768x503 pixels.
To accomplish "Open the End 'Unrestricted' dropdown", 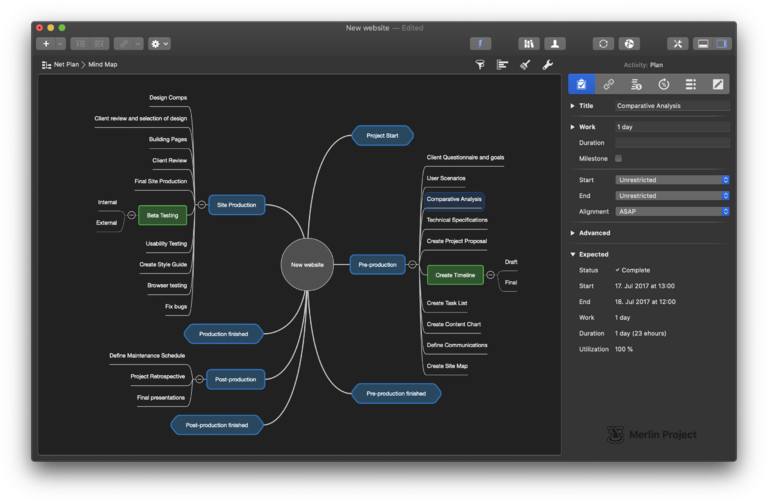I will click(x=672, y=195).
